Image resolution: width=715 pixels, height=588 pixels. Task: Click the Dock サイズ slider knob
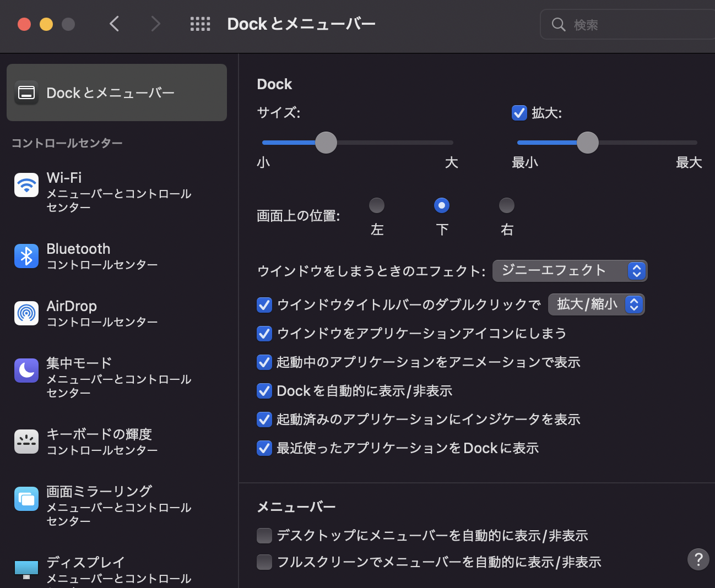[326, 143]
